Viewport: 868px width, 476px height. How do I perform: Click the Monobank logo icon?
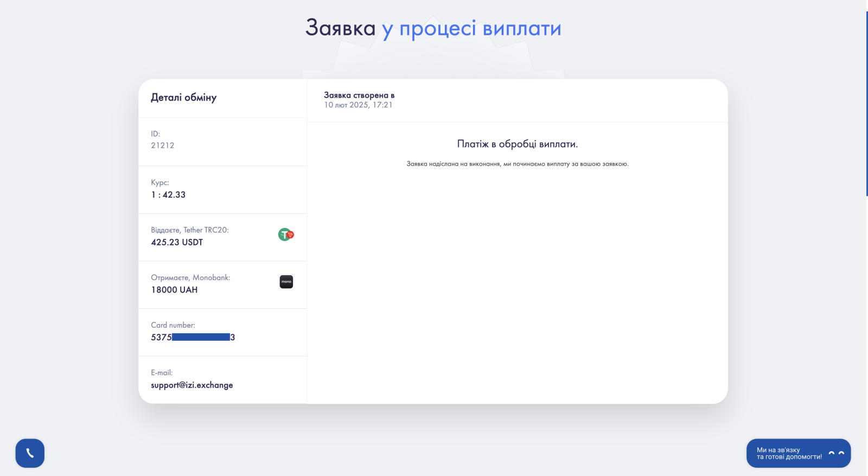point(286,282)
